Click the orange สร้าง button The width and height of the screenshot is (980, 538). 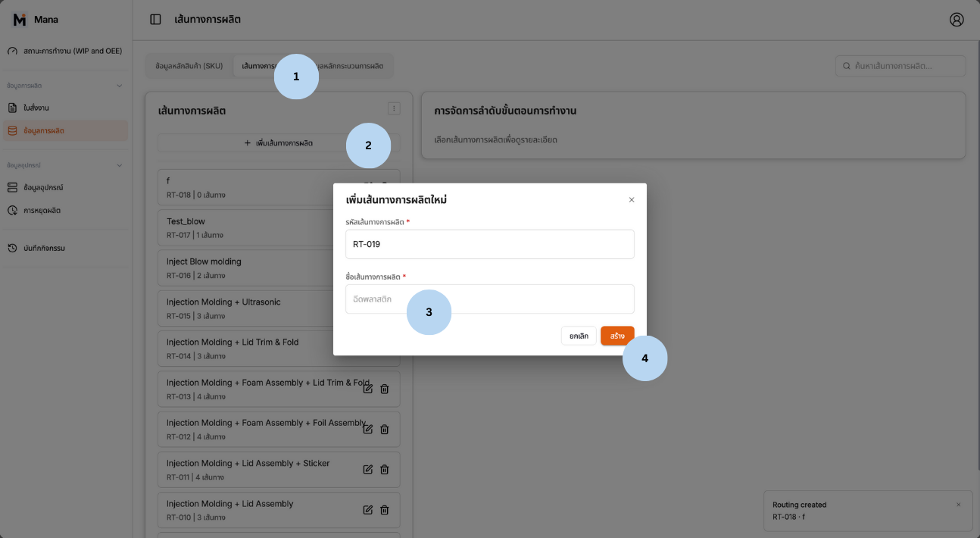tap(617, 336)
